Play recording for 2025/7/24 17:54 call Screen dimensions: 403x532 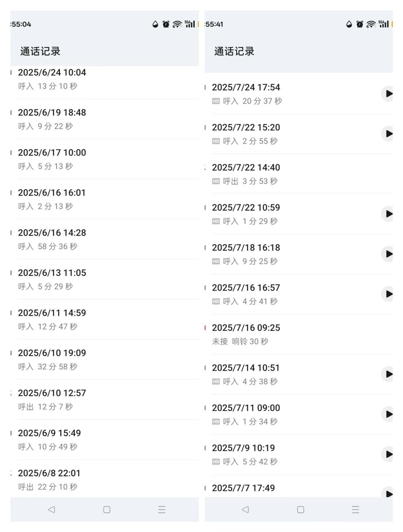coord(388,94)
